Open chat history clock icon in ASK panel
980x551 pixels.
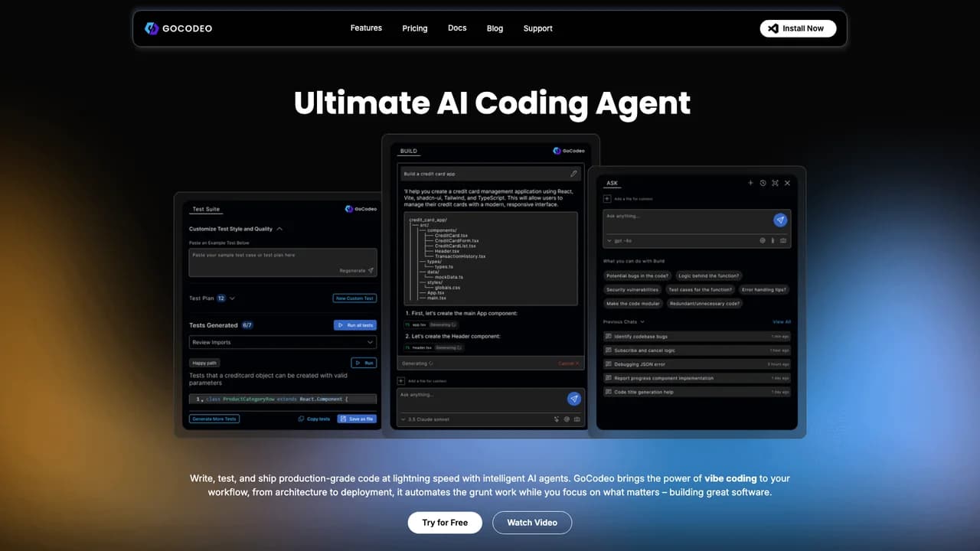click(x=763, y=183)
